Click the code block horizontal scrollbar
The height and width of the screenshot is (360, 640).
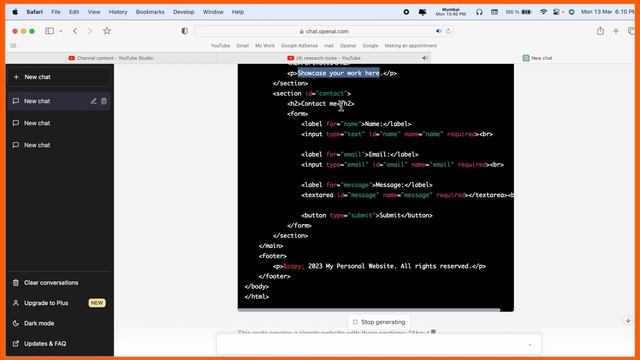point(369,310)
